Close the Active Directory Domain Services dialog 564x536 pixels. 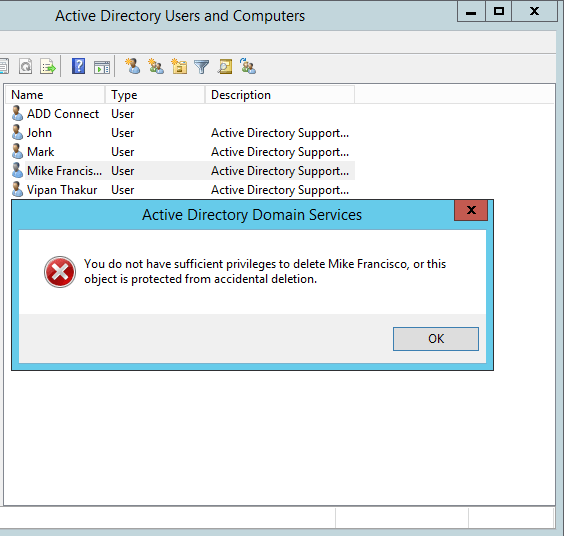click(471, 210)
